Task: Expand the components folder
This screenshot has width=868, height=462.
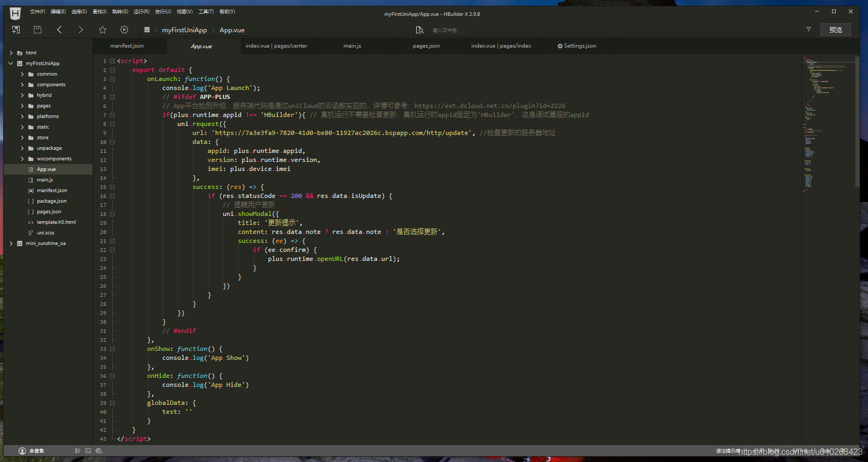Action: click(x=22, y=85)
